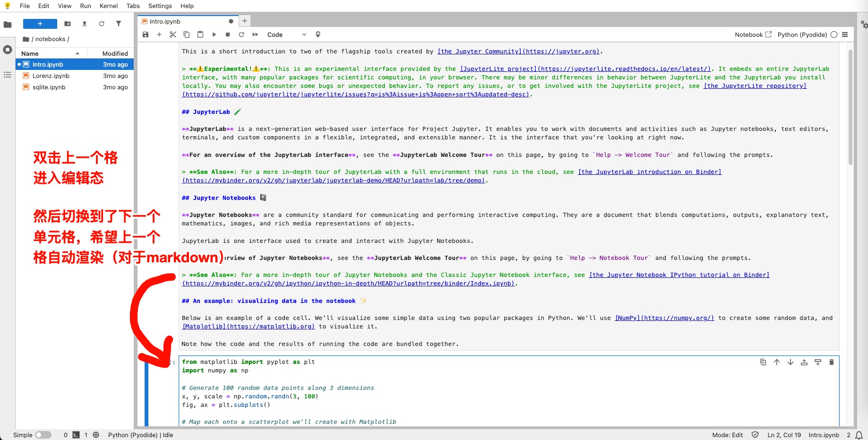This screenshot has width=868, height=440.
Task: Select sqlite.ipynb in file list
Action: pos(75,87)
